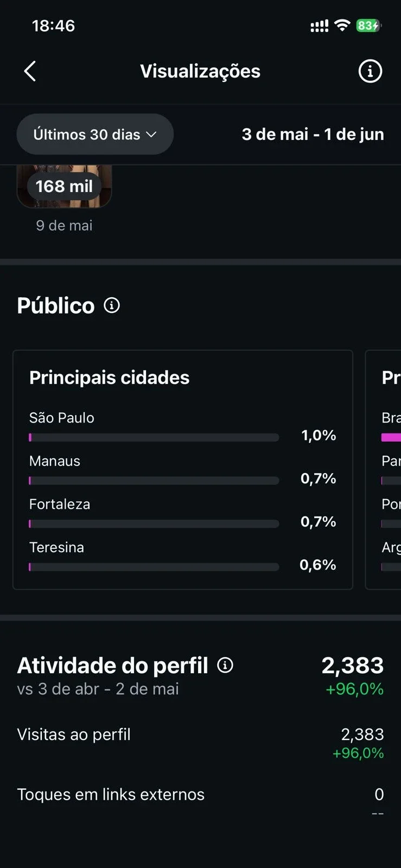Tap the battery indicator in the status bar
The image size is (401, 868).
pyautogui.click(x=369, y=25)
